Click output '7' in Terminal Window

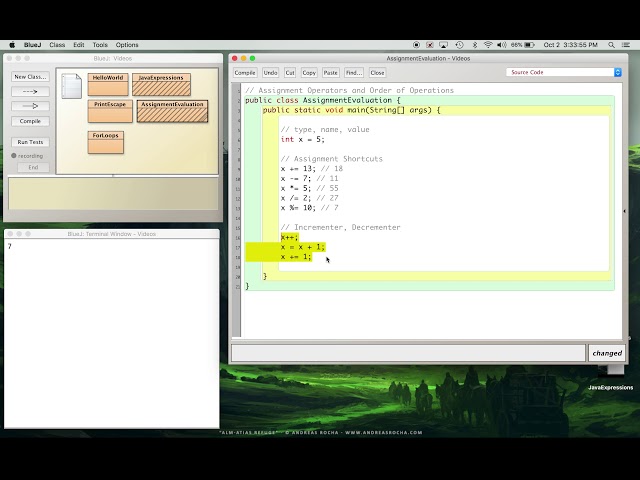click(x=10, y=247)
